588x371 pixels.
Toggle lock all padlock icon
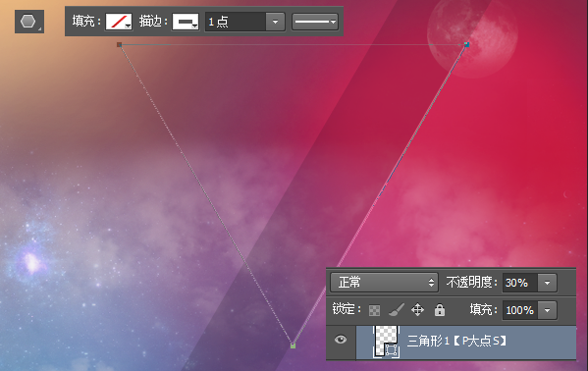point(440,310)
